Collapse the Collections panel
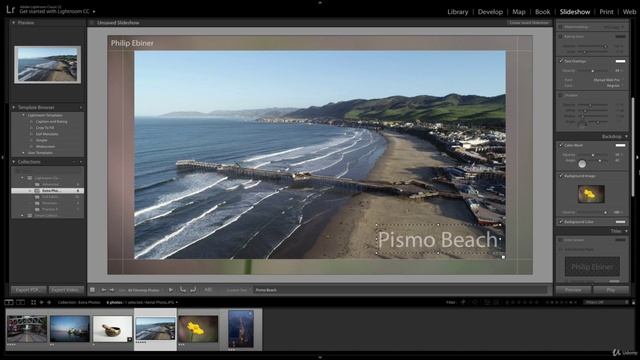The image size is (640, 360). click(13, 162)
